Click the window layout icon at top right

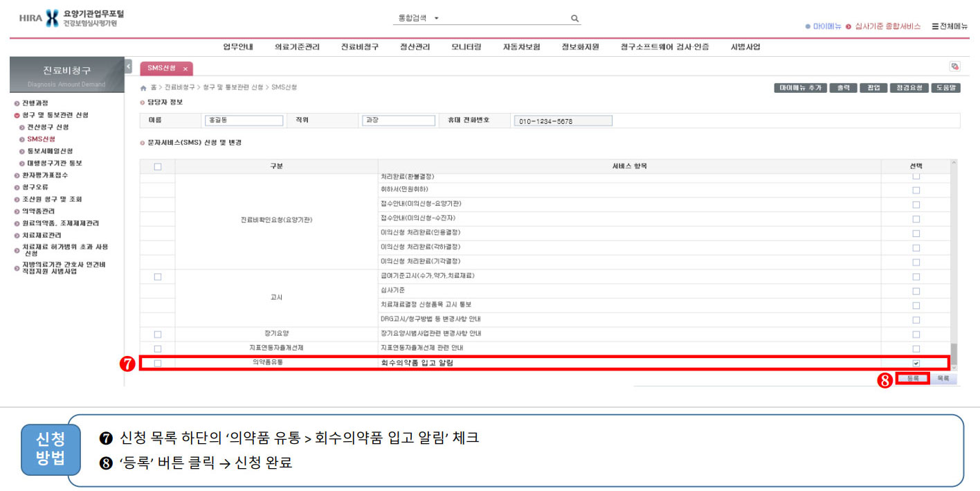pos(955,66)
